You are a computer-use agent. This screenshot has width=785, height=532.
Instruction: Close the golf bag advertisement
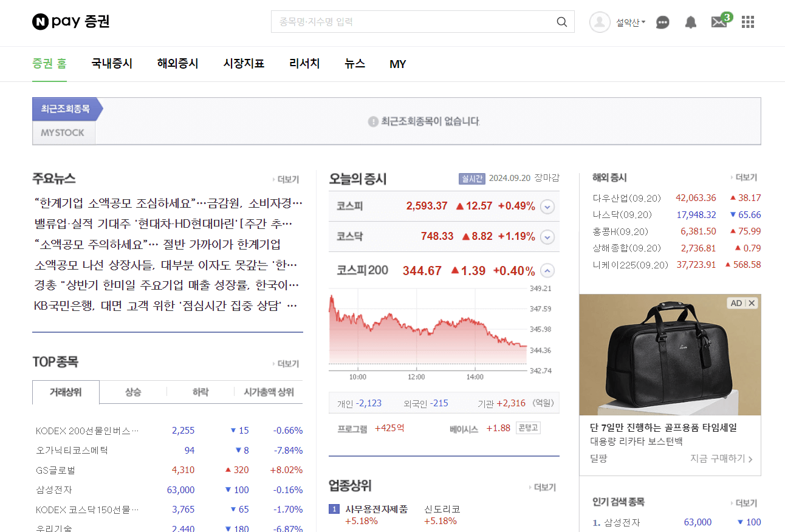(752, 302)
